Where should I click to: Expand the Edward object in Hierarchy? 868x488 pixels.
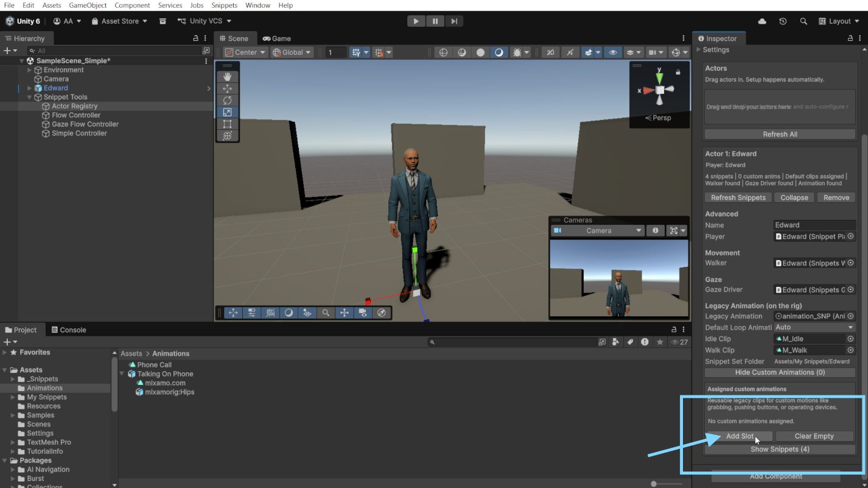[x=29, y=88]
